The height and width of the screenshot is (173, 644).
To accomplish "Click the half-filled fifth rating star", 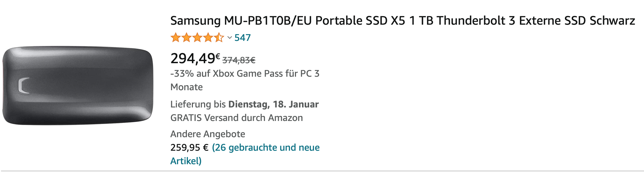I will point(219,38).
